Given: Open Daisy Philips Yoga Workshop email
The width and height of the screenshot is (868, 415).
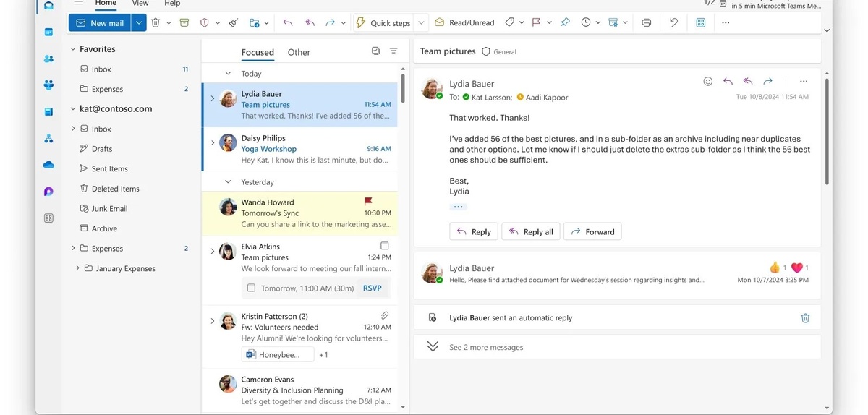Looking at the screenshot, I should (x=300, y=149).
